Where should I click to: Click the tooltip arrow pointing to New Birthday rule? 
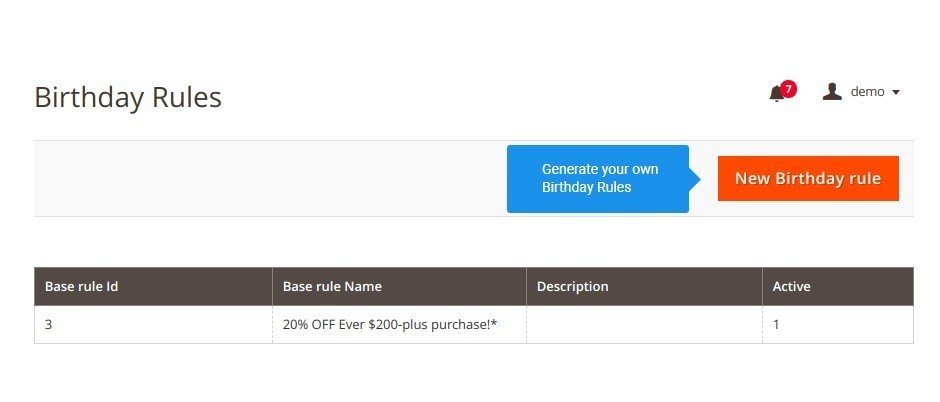point(695,179)
